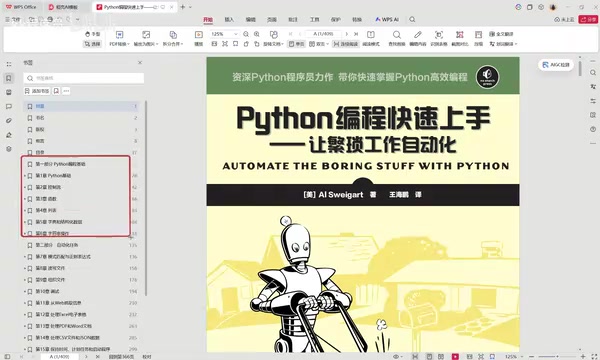Click the zoom in magnifier icon
This screenshot has height=360, width=600.
coord(257,34)
